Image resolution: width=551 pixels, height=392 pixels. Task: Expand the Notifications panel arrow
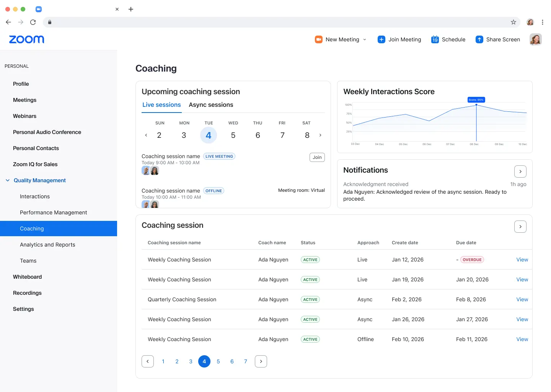click(520, 171)
